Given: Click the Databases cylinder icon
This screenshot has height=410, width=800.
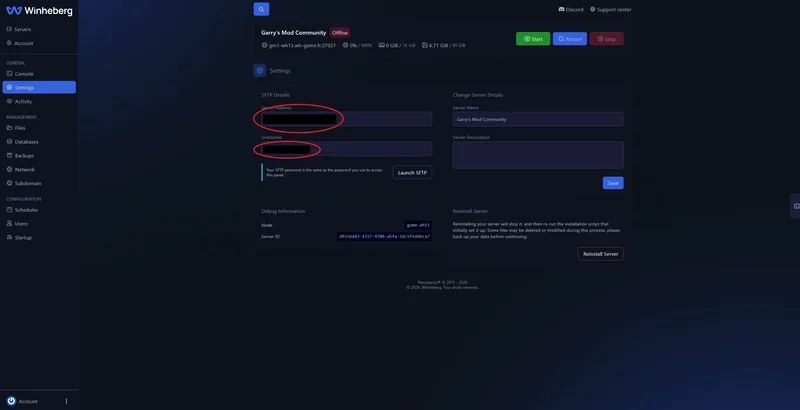Looking at the screenshot, I should 9,142.
